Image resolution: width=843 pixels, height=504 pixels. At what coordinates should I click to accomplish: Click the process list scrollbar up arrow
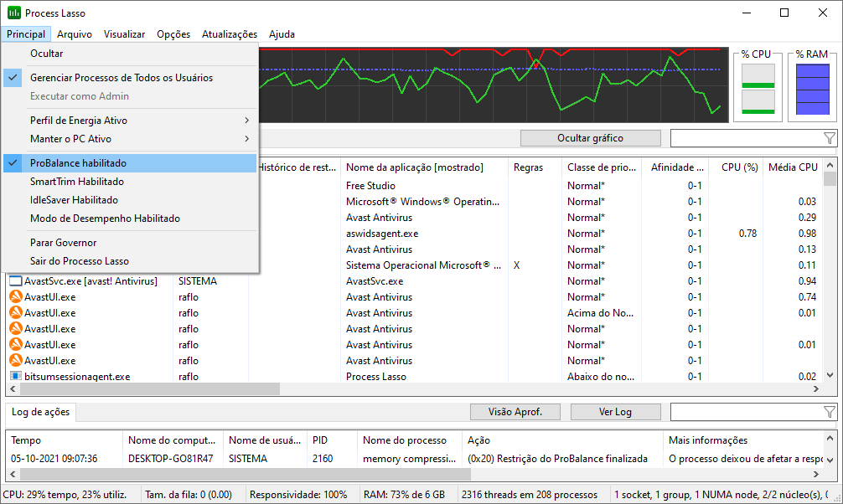830,165
